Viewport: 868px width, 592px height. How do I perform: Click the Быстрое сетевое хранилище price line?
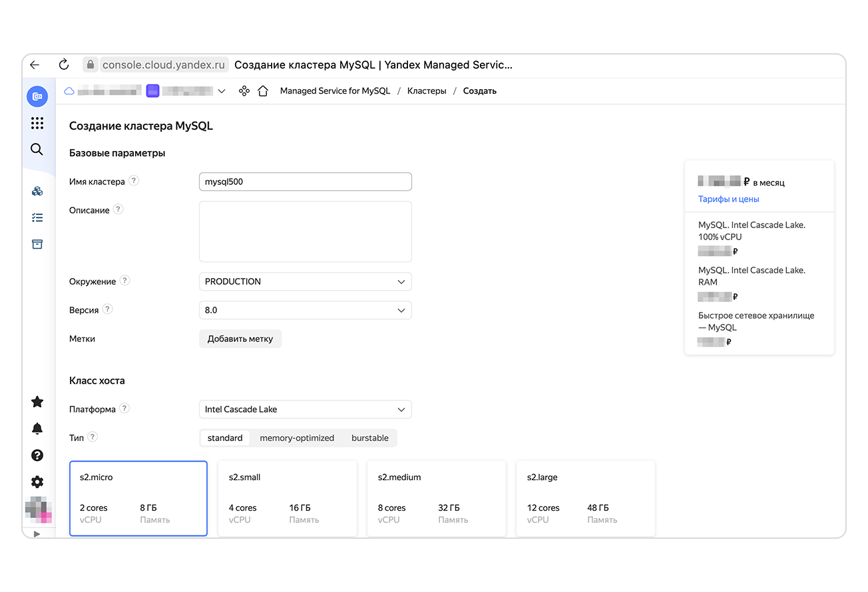[756, 321]
